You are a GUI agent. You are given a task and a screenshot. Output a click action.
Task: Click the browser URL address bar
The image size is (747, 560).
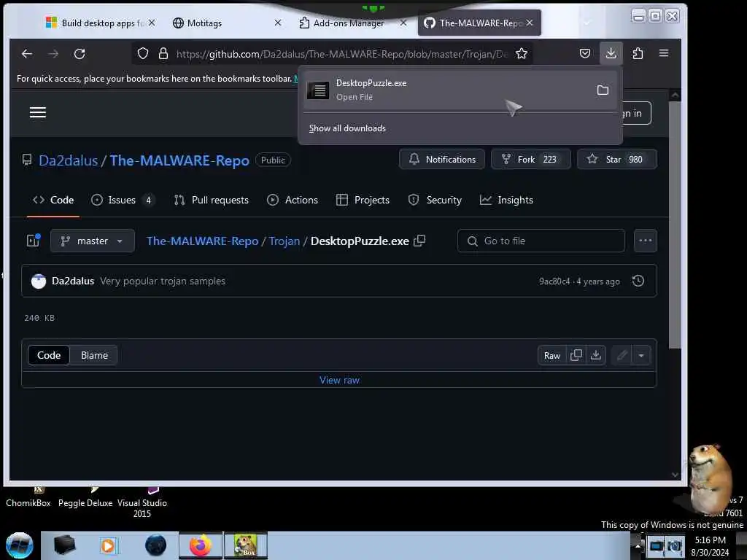(x=341, y=54)
